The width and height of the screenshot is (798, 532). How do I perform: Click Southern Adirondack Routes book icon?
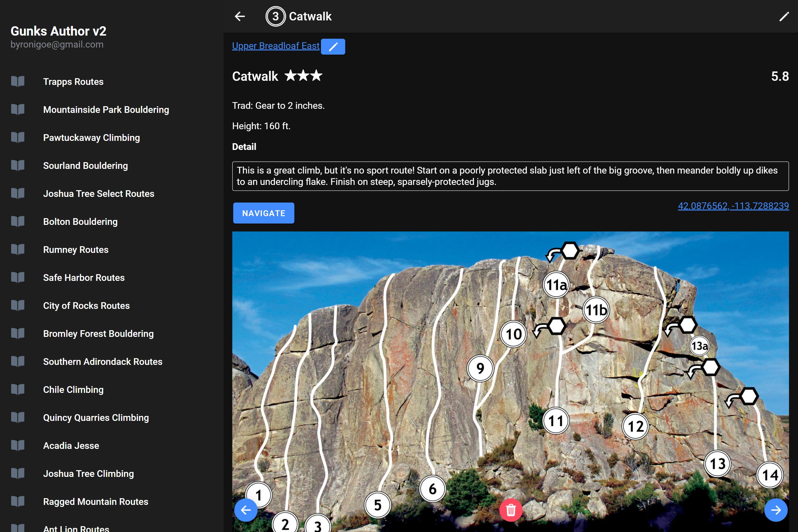[x=17, y=361]
